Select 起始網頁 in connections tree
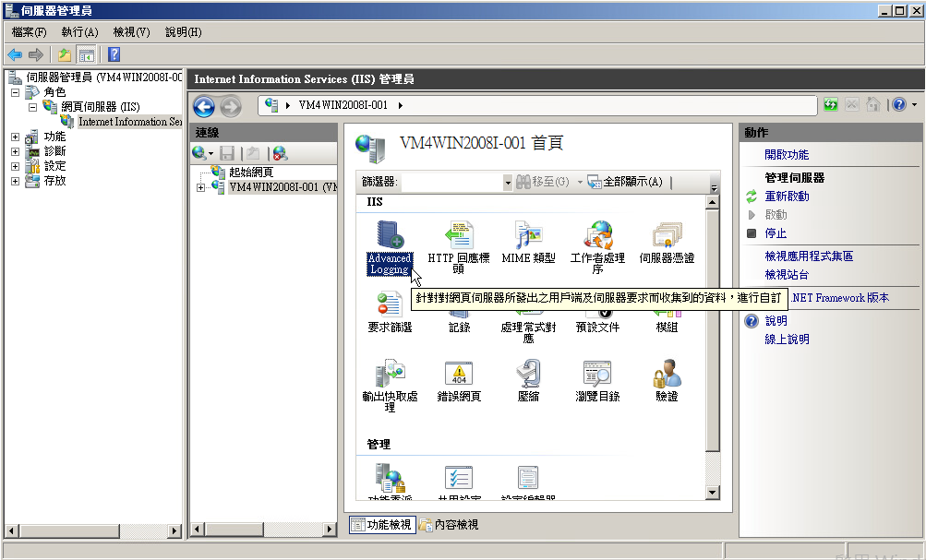 [251, 173]
